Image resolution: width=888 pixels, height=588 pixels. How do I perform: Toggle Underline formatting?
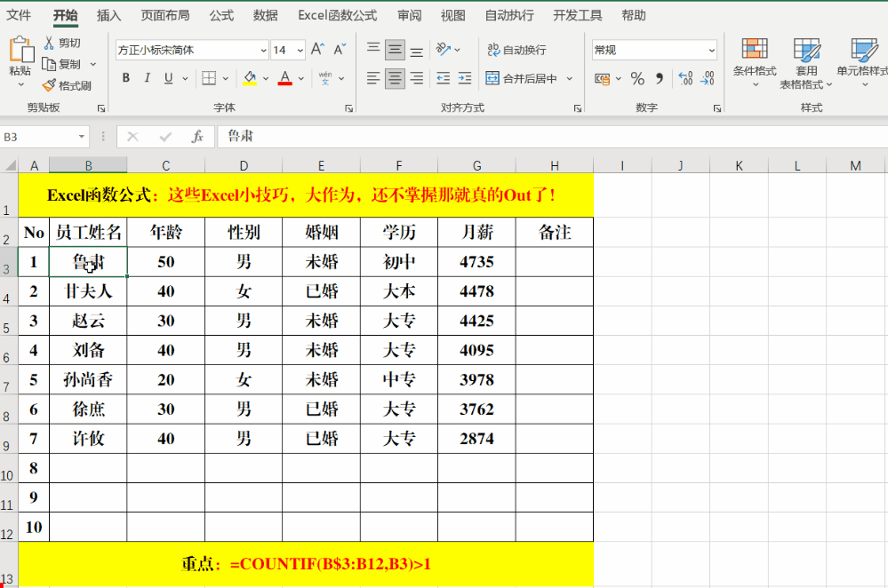(x=168, y=78)
